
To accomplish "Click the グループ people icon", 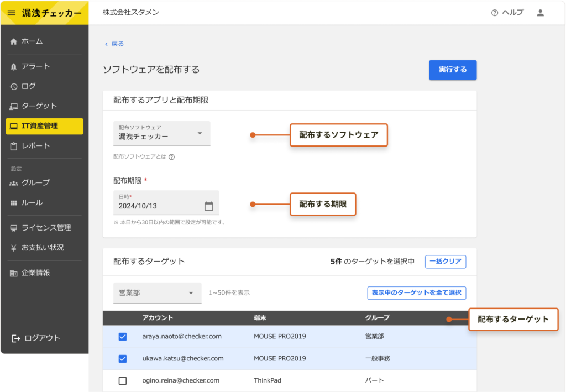I will (14, 183).
